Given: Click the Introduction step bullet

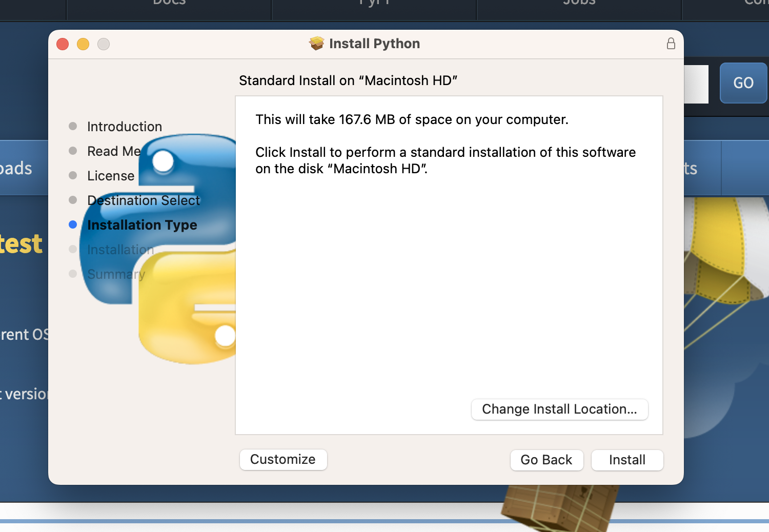Looking at the screenshot, I should tap(73, 126).
